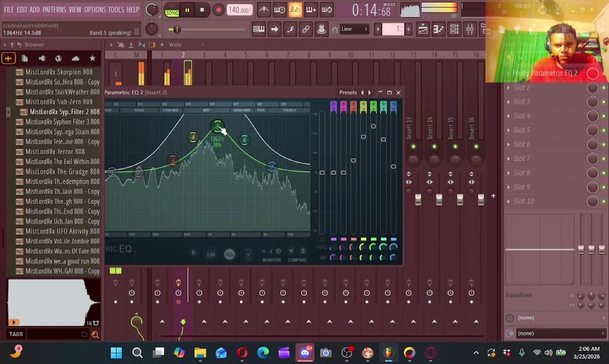Enable wait for input to start
609x364 pixels.
pyautogui.click(x=279, y=10)
